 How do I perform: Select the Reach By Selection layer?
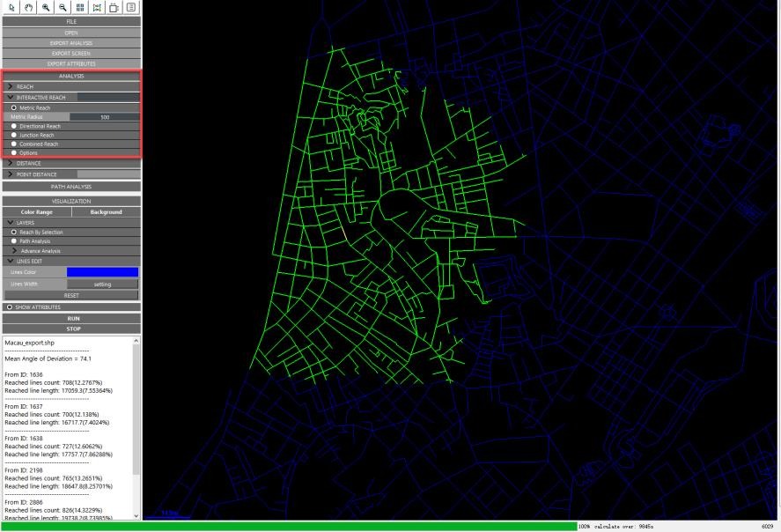pyautogui.click(x=14, y=233)
